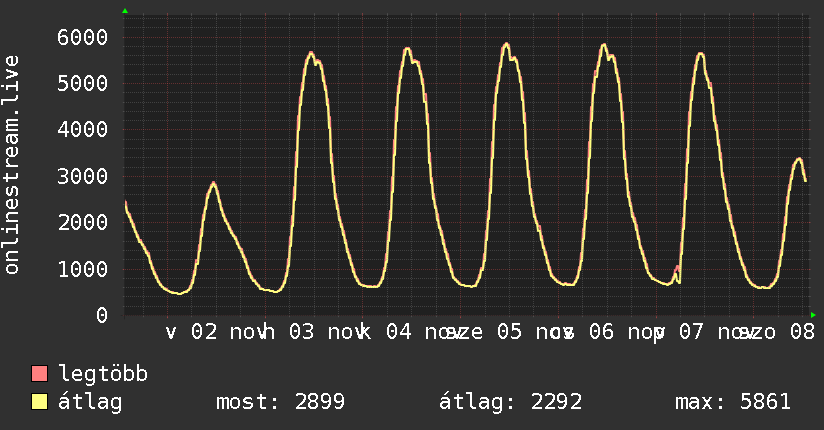This screenshot has width=824, height=430.
Task: Click the átlag legend label beside yellow swatch
Action: pos(90,403)
